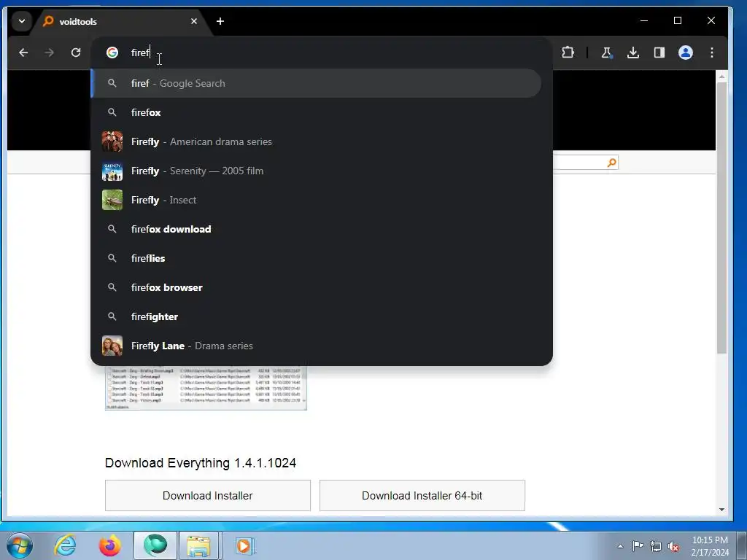Launch Internet Explorer from taskbar
This screenshot has height=560, width=747.
click(x=65, y=545)
